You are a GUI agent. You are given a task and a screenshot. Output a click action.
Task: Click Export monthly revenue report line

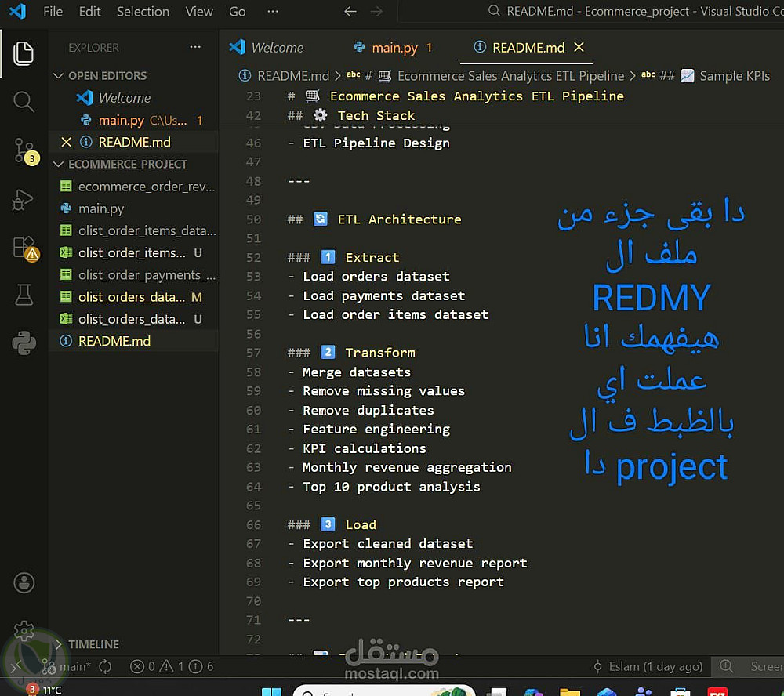click(415, 563)
